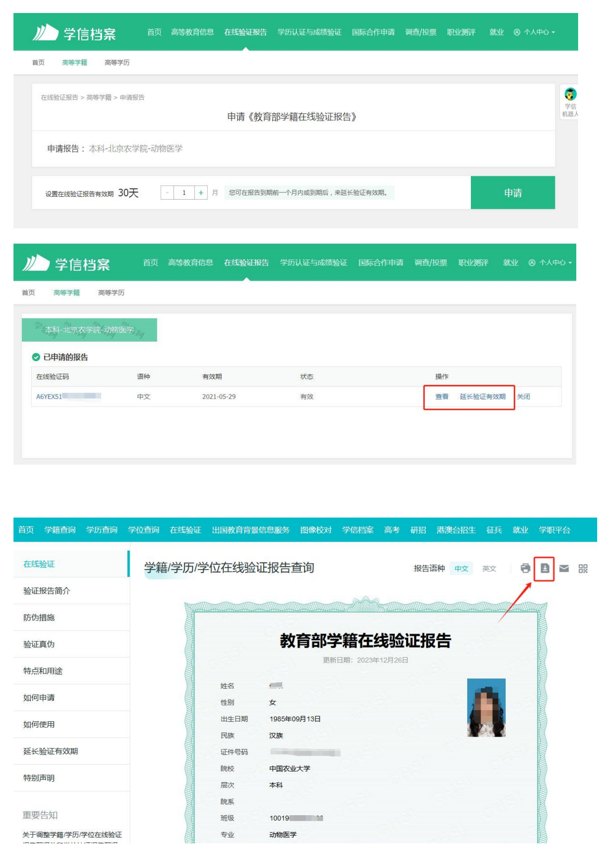Increase validity months with the plus button
This screenshot has height=868, width=606.
point(201,193)
